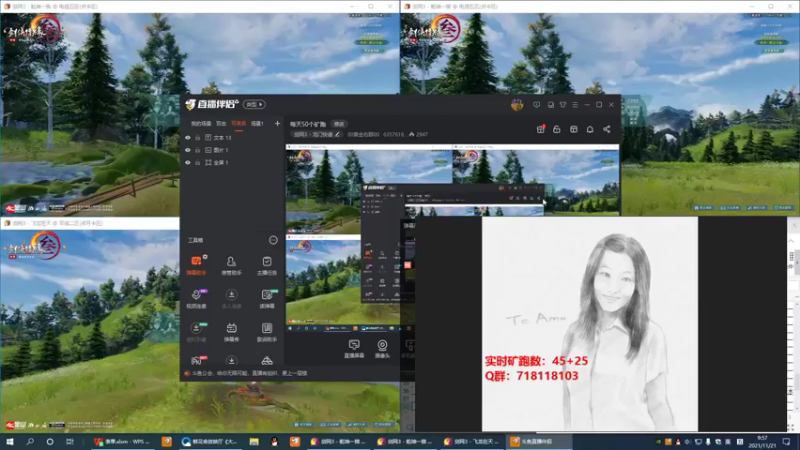
Task: Open the gear settings on 弹幕助手
Action: point(205,257)
